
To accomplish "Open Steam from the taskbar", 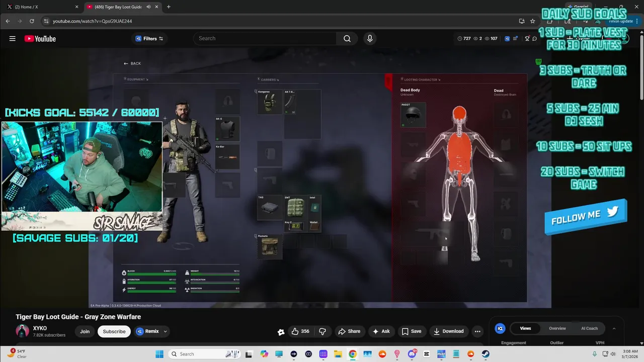I will [x=486, y=354].
